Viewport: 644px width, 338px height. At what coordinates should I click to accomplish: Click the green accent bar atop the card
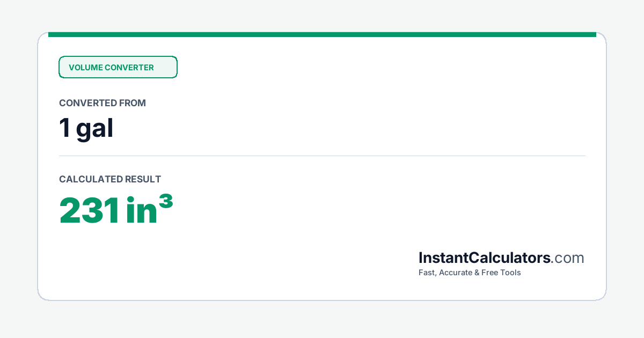pos(322,34)
